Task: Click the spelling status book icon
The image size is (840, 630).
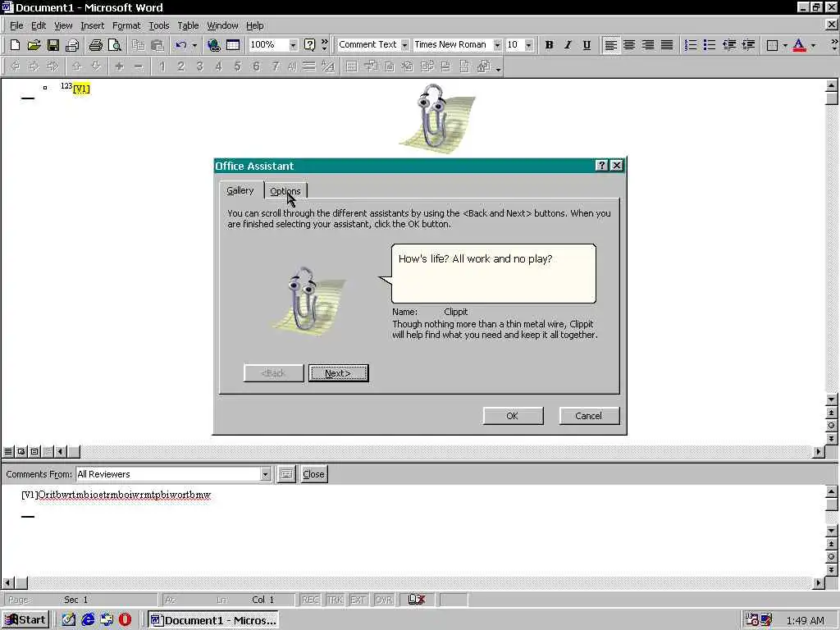Action: point(416,600)
